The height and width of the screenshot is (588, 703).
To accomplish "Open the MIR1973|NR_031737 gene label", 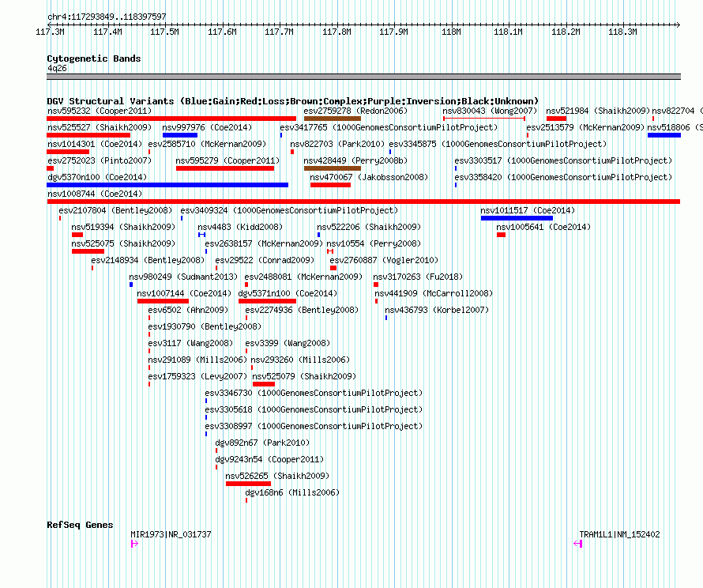I will coord(171,534).
